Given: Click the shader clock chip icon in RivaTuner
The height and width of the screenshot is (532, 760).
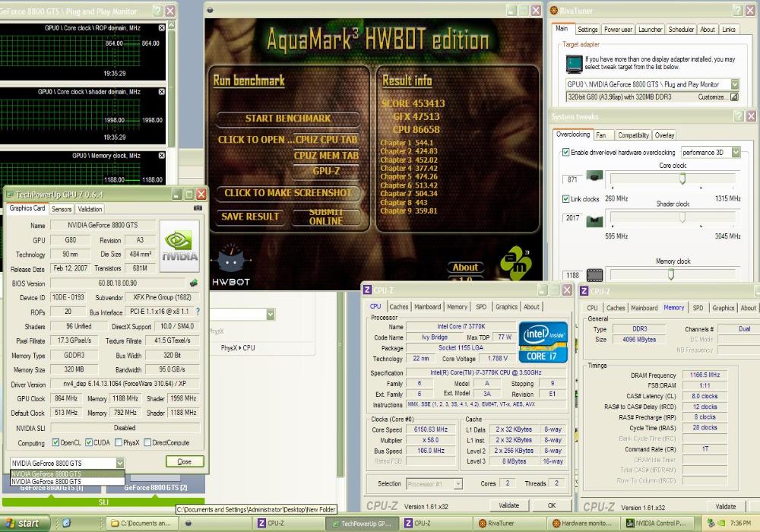Looking at the screenshot, I should tap(595, 221).
